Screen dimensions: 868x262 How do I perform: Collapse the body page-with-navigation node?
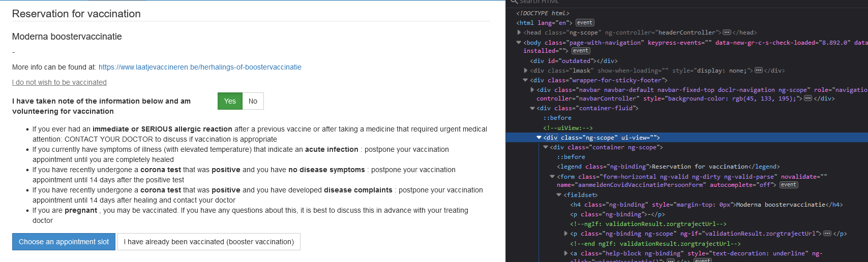(519, 43)
